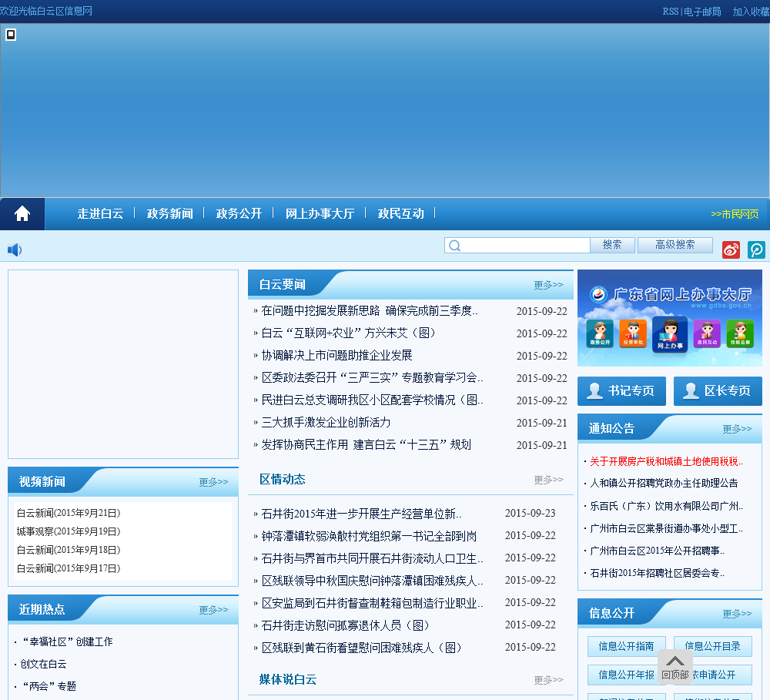Open notice 乐百氏（广东）饮用水有限公司广州..
This screenshot has width=770, height=700.
click(x=666, y=506)
